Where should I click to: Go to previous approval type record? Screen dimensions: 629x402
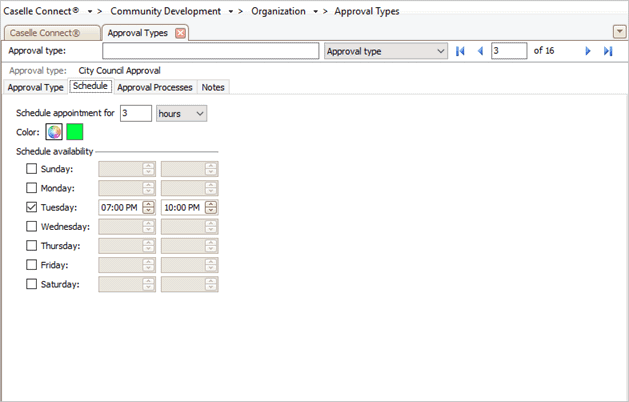point(480,51)
